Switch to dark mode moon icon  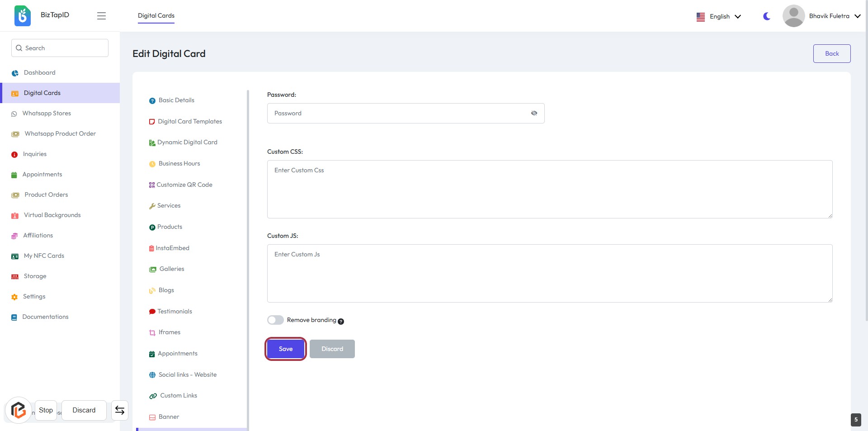pos(766,16)
